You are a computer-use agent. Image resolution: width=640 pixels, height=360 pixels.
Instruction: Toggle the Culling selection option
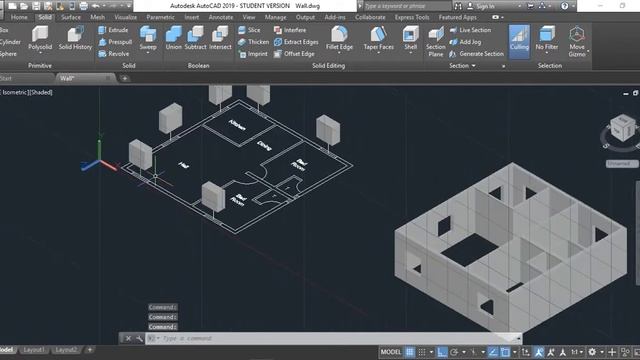[519, 41]
